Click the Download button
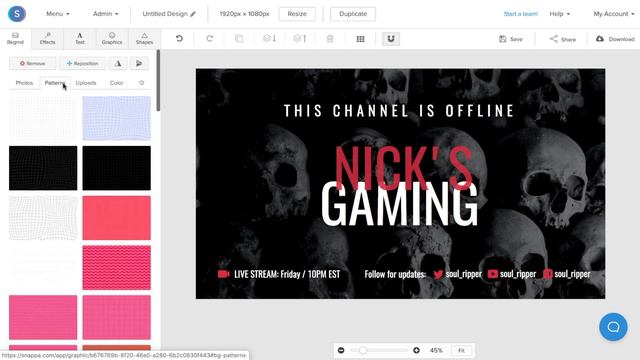640x360 pixels. pos(615,39)
